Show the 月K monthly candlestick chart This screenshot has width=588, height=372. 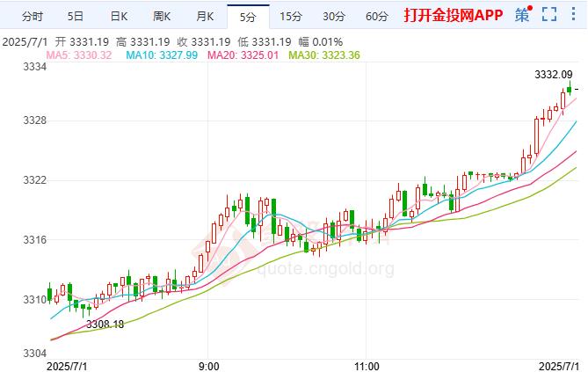click(205, 16)
